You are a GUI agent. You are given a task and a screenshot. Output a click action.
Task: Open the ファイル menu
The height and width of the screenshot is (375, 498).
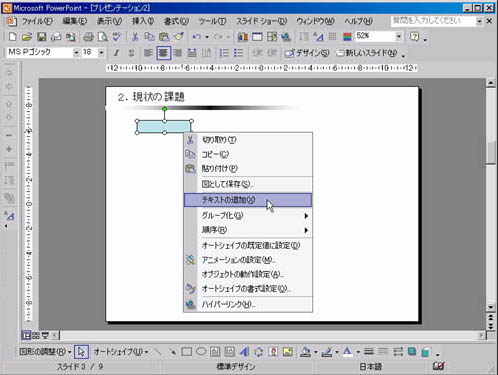point(37,21)
